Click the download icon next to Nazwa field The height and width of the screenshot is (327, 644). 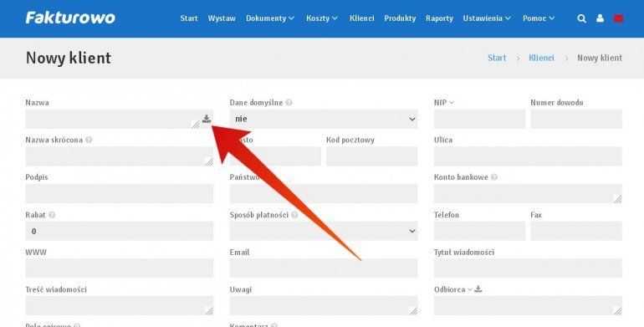point(207,119)
